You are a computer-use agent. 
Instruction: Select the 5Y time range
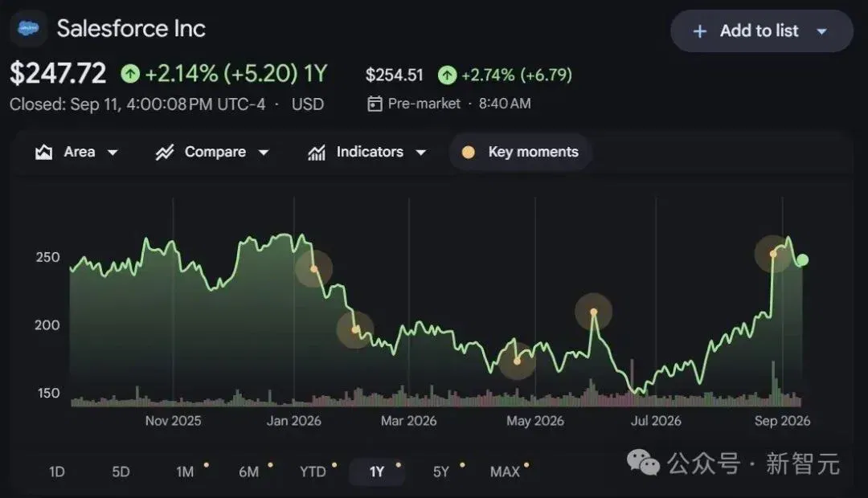(x=440, y=471)
